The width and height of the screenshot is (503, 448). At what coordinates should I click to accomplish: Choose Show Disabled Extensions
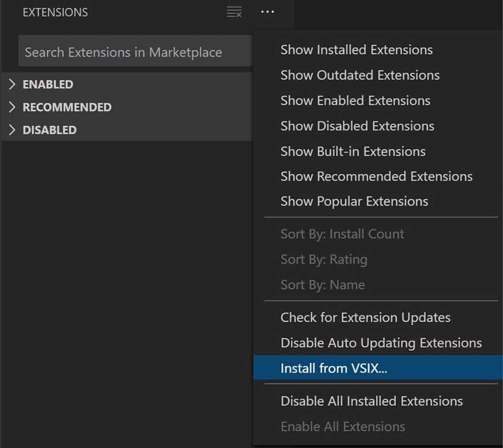tap(378, 126)
